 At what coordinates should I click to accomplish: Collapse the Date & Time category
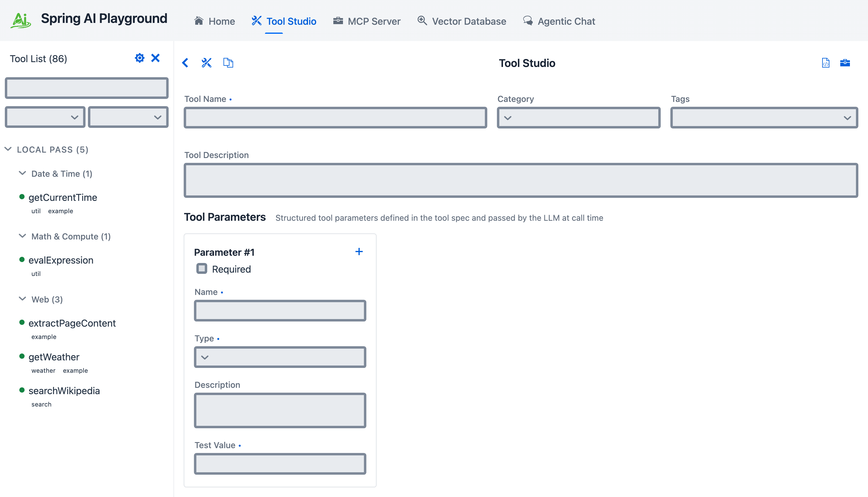click(x=23, y=173)
